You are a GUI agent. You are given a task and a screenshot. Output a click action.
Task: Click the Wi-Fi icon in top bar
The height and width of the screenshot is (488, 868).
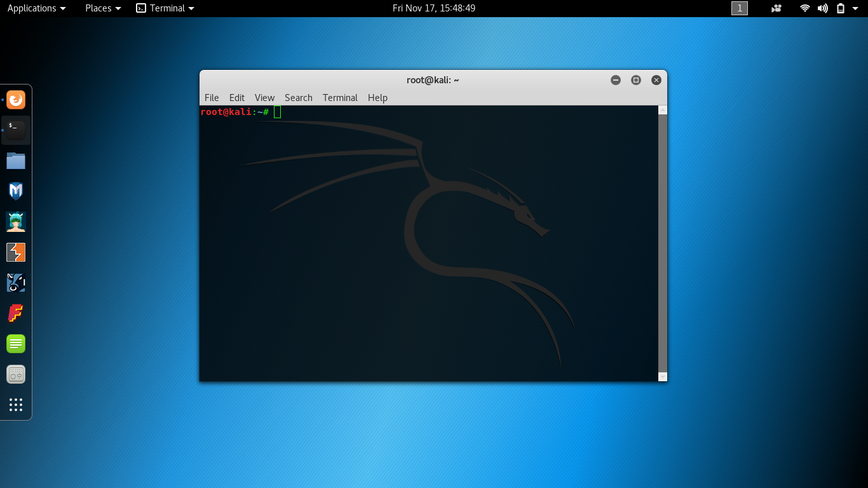coord(805,8)
